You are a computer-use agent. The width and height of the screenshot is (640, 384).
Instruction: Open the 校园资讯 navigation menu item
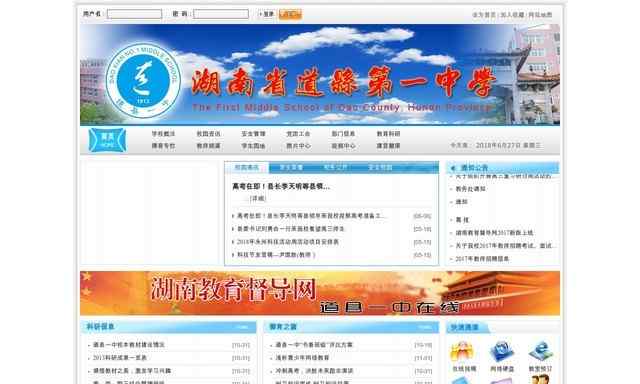208,134
